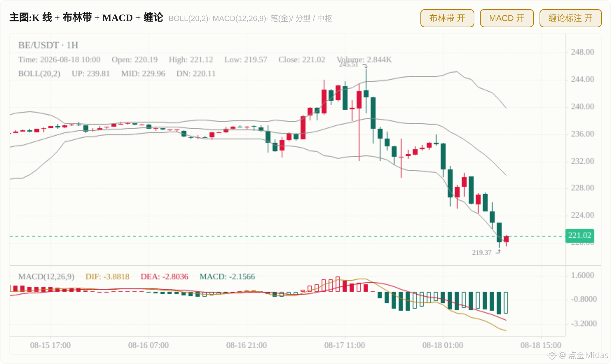Image resolution: width=611 pixels, height=364 pixels.
Task: Click the MACD: -2.1566 value
Action: pos(227,277)
